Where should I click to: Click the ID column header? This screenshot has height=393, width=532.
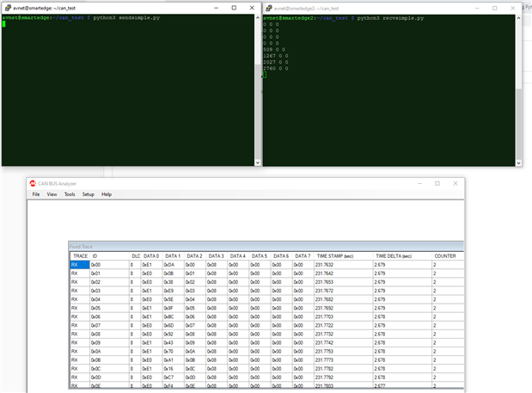click(x=96, y=255)
